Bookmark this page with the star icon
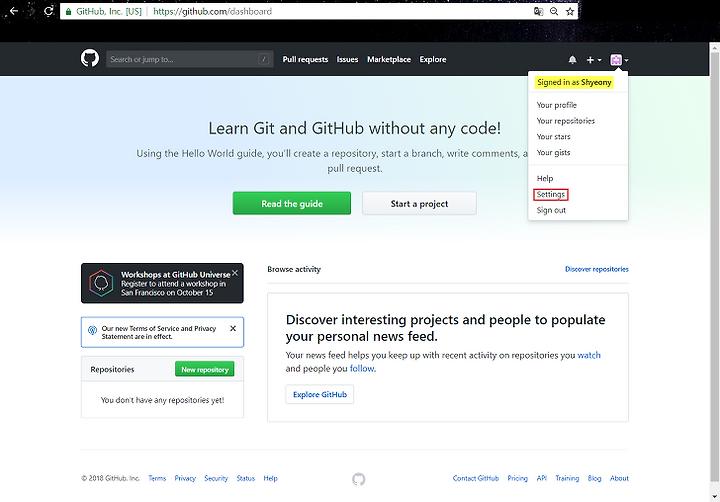 tap(570, 11)
